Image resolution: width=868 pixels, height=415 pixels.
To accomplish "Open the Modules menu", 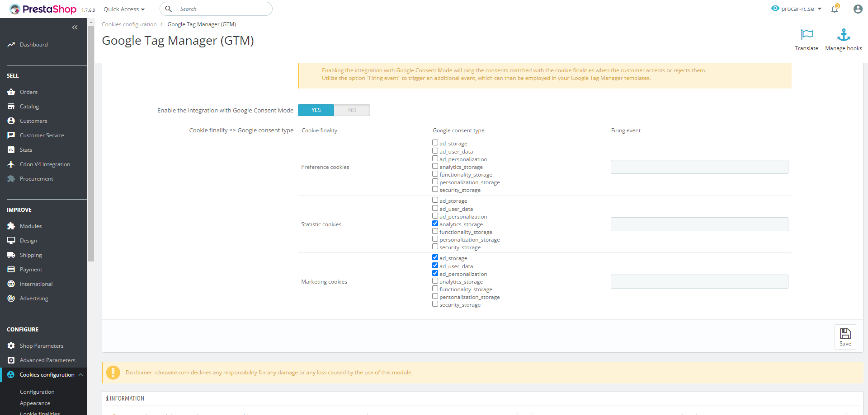I will pos(31,226).
